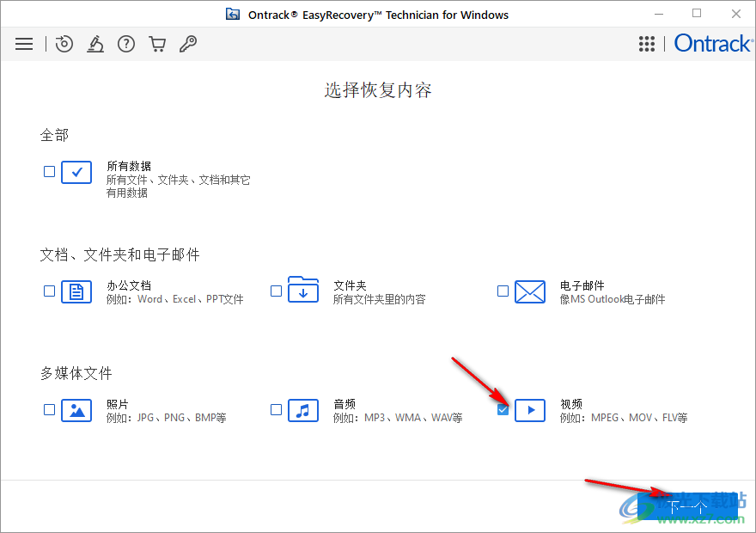Click the resume recovery circular arrow icon
Image resolution: width=756 pixels, height=533 pixels.
[x=64, y=44]
